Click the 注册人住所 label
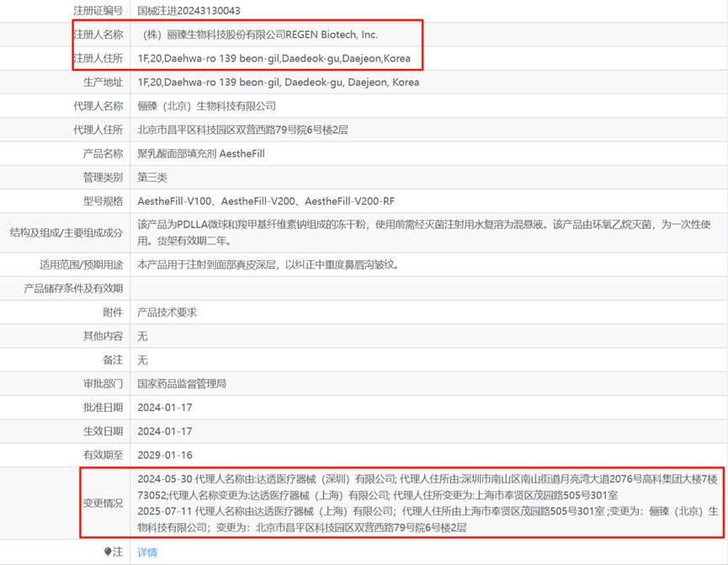 point(98,58)
